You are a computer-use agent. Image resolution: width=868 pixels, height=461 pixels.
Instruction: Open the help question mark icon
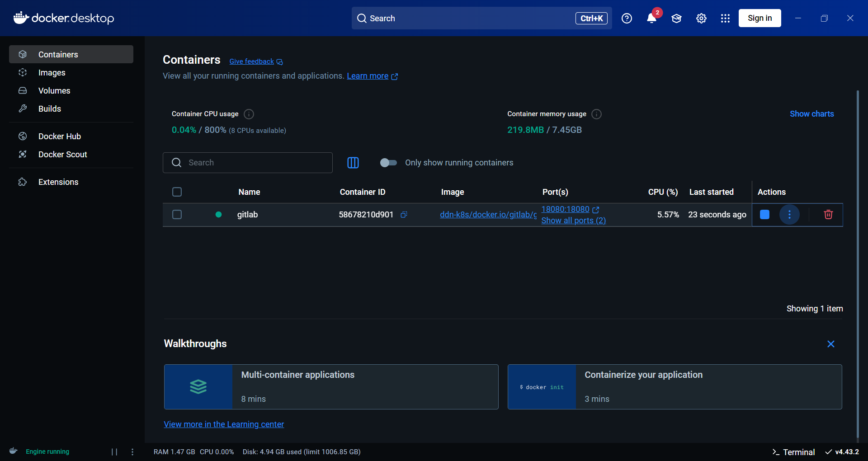(626, 19)
